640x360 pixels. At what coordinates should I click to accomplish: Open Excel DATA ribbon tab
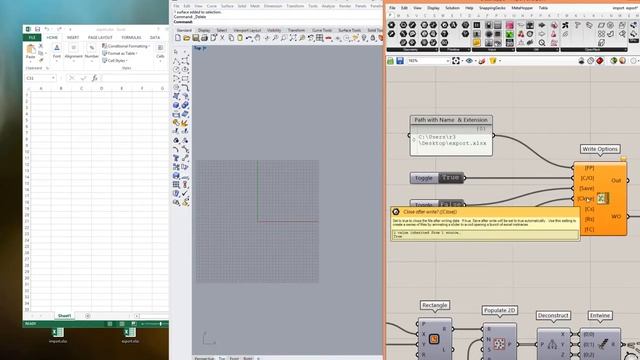[x=155, y=38]
